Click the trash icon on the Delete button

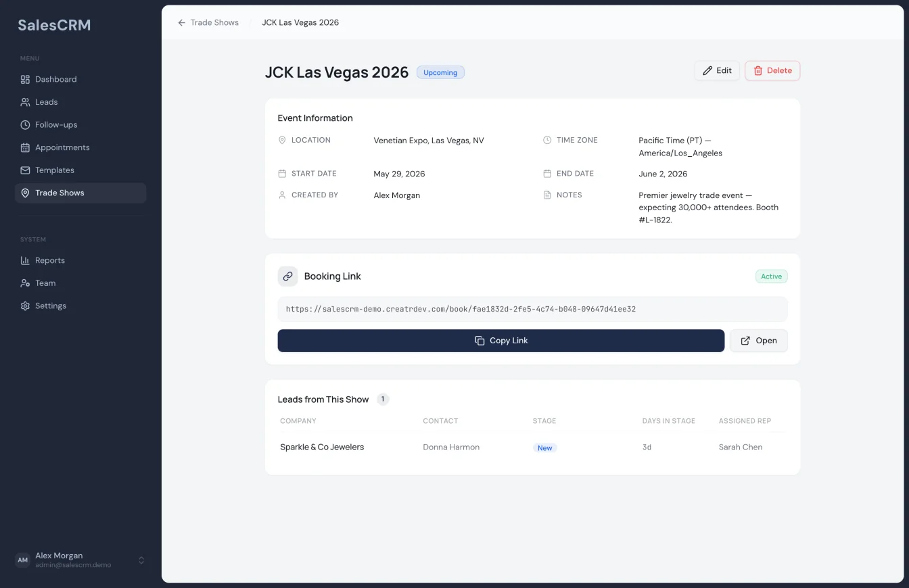[x=760, y=70]
